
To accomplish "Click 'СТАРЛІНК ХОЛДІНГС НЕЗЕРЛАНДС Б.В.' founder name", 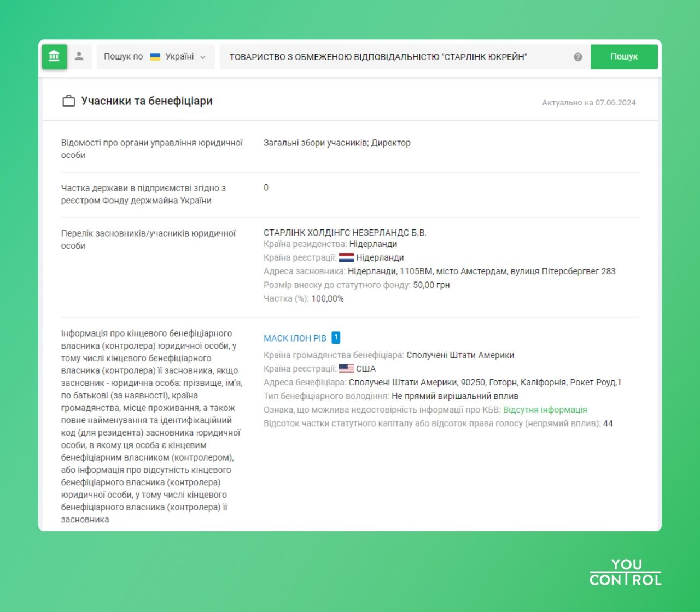I will 345,233.
